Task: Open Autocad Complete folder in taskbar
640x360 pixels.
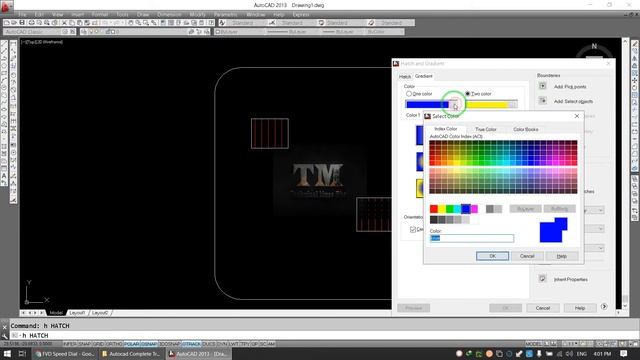Action: click(x=131, y=354)
